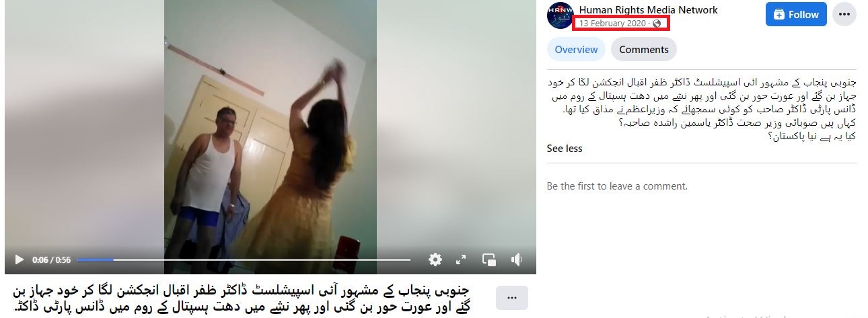
Task: Expand video to fullscreen
Action: tap(461, 260)
